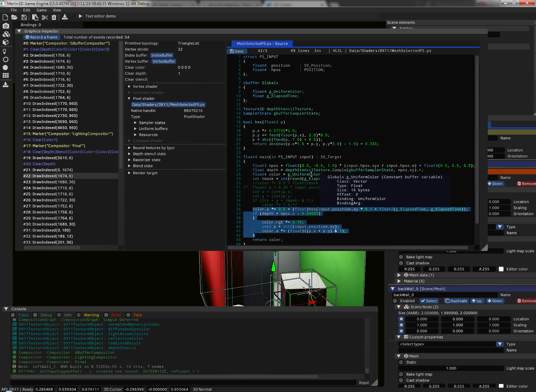Viewport: 536px width, 392px height.
Task: Expand the Render target section
Action: 129,173
